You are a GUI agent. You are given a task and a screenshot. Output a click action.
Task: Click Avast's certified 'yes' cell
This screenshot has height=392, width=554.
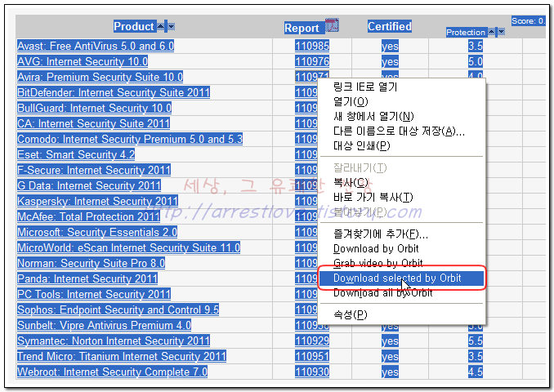pyautogui.click(x=390, y=47)
